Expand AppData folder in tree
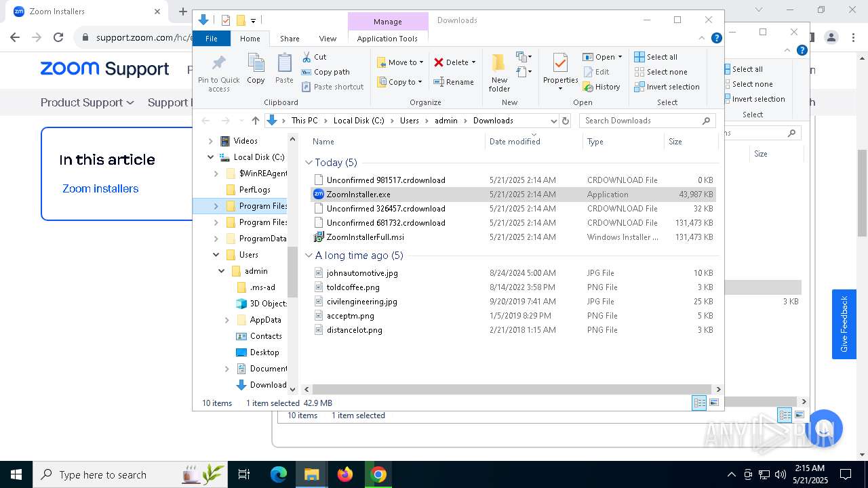 click(227, 320)
